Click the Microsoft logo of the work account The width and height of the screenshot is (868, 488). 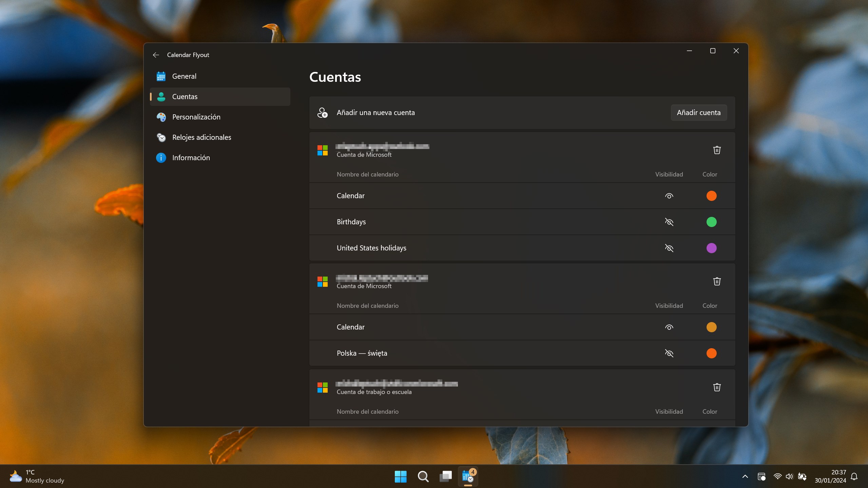[x=322, y=388]
